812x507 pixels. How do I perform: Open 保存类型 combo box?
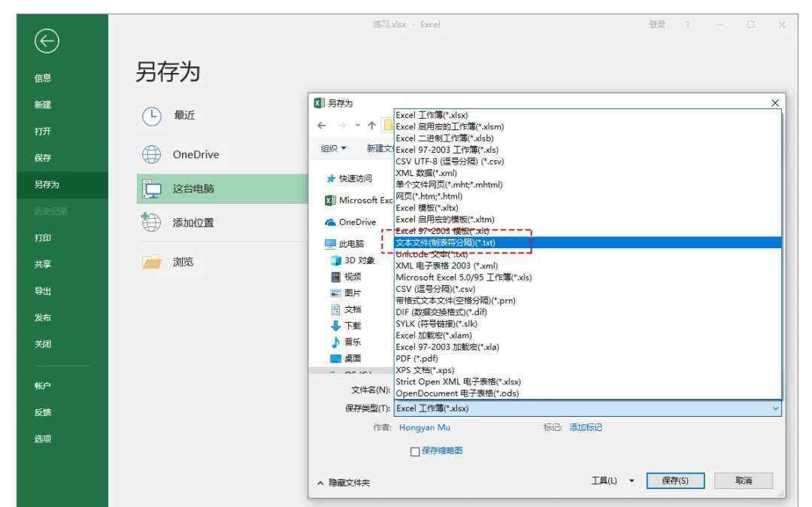click(588, 408)
